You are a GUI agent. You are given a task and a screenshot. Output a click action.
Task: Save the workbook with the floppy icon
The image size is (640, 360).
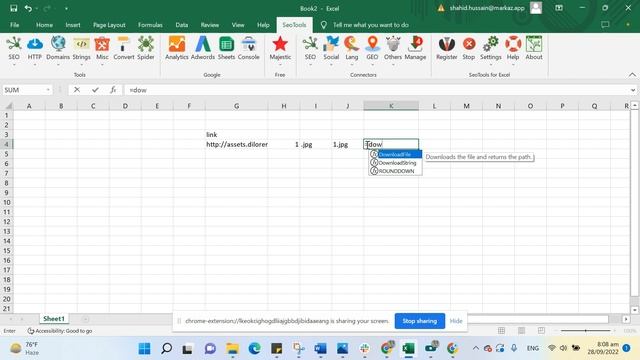click(13, 8)
